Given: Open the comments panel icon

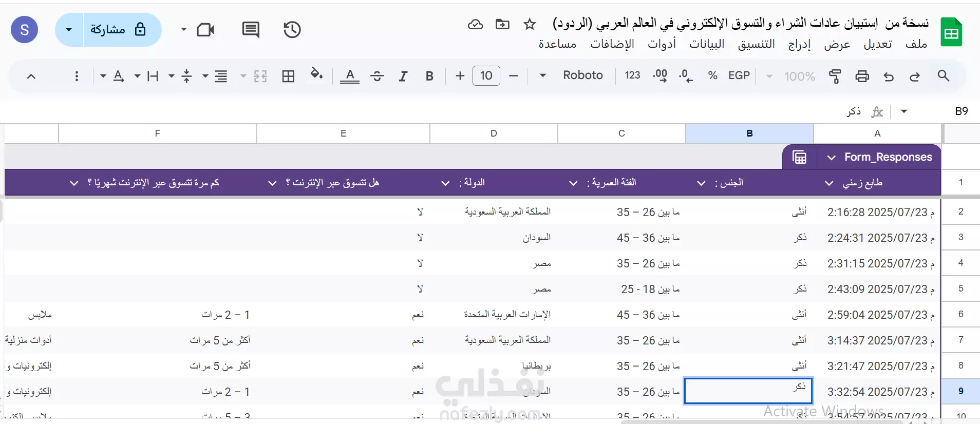Looking at the screenshot, I should point(251,30).
